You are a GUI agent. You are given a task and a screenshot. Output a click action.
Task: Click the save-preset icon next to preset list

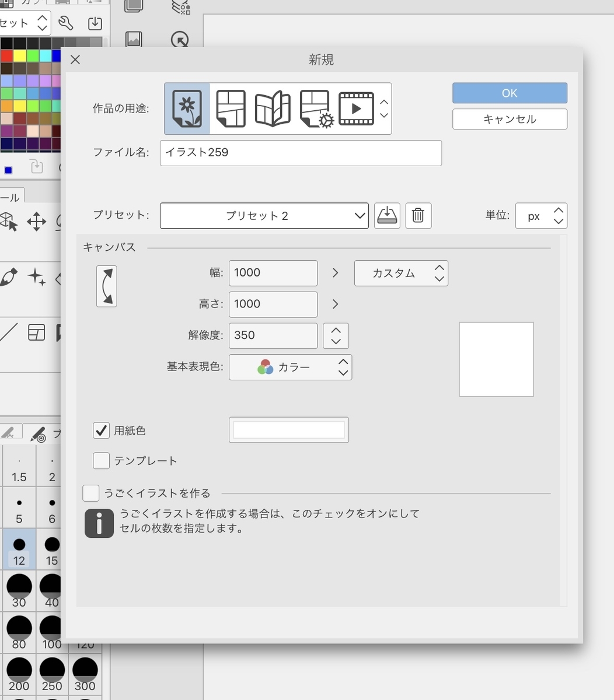(387, 216)
